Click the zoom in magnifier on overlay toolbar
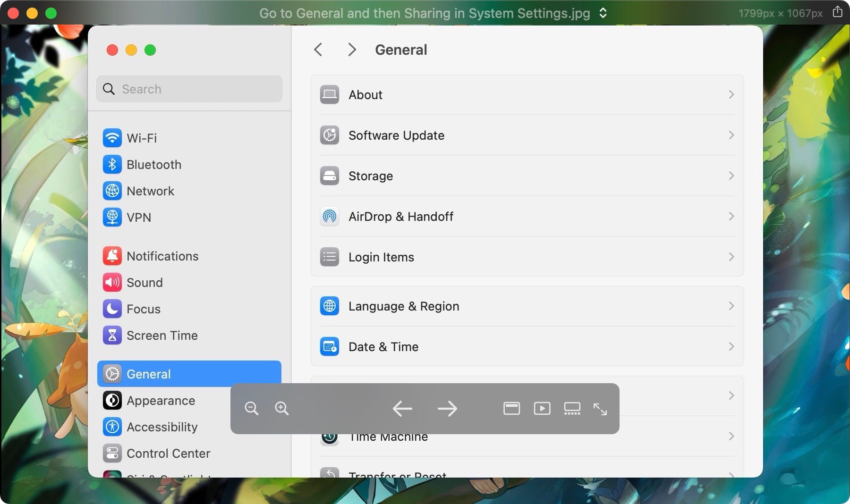The height and width of the screenshot is (504, 850). point(282,408)
